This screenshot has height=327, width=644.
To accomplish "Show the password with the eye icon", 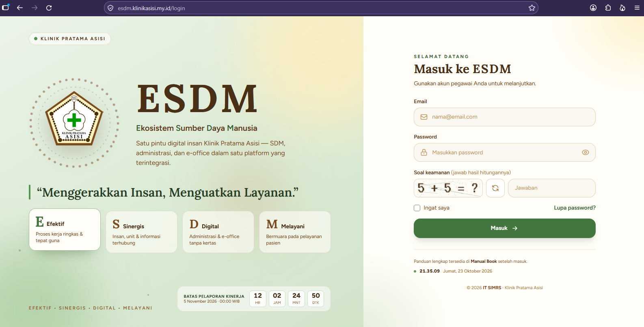I will [x=586, y=152].
